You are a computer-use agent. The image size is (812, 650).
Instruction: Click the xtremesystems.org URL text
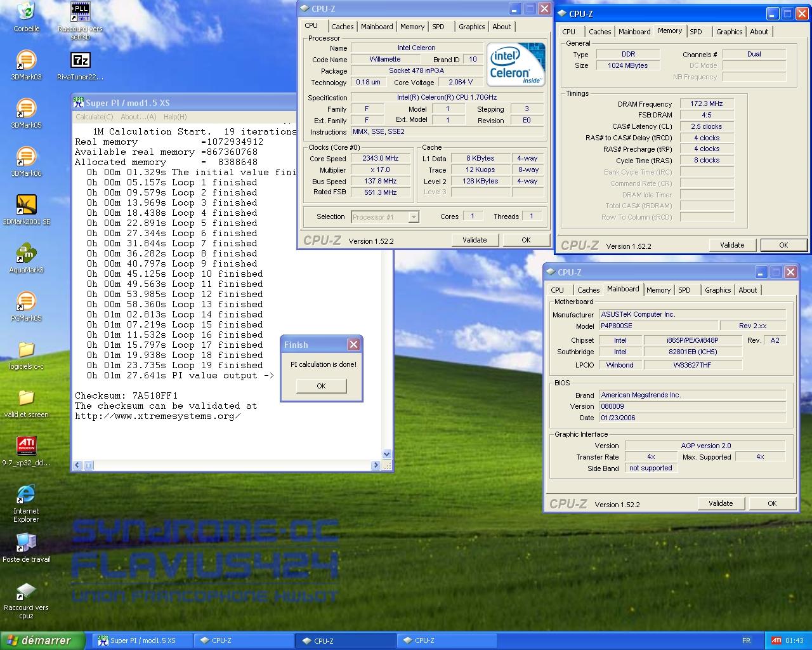pos(157,416)
